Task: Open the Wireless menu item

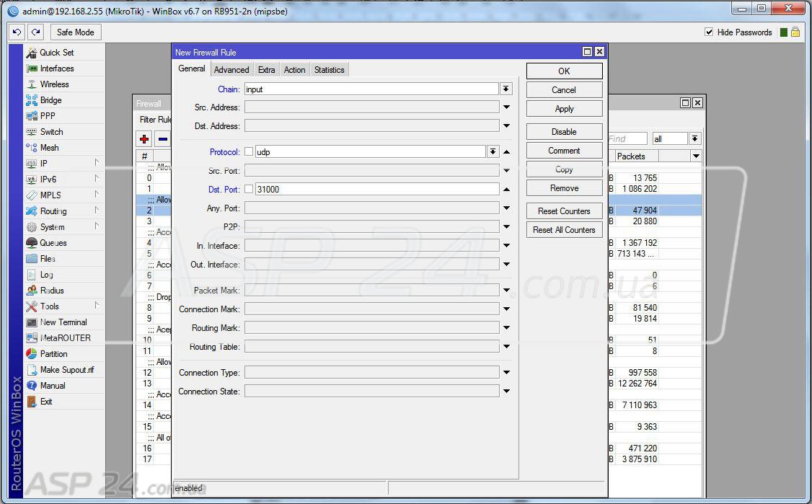Action: coord(54,84)
